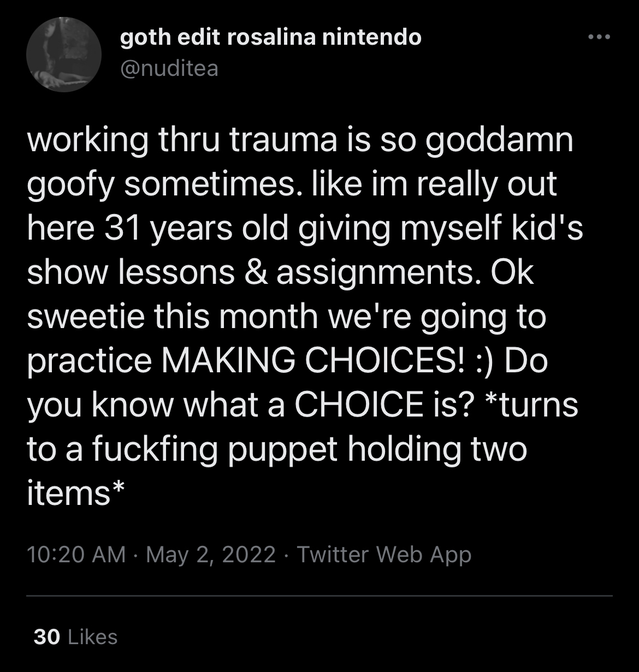
Task: Open the three-dot more options menu
Action: [599, 38]
